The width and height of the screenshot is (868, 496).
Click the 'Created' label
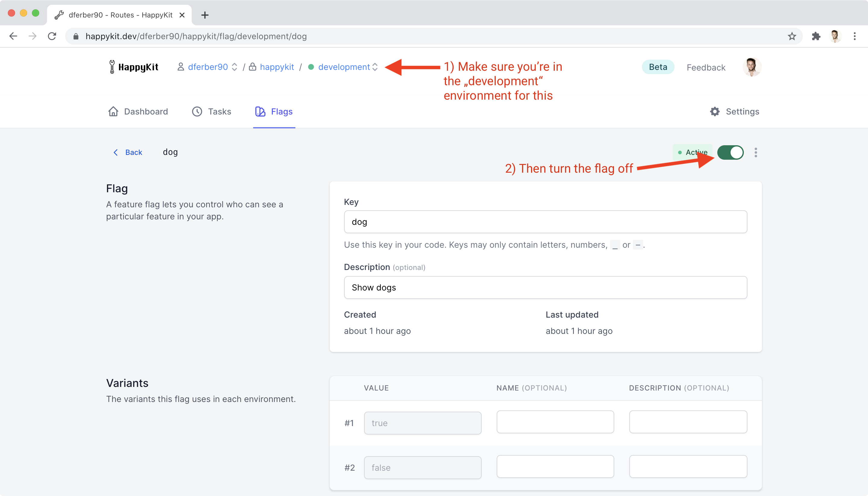pos(360,314)
